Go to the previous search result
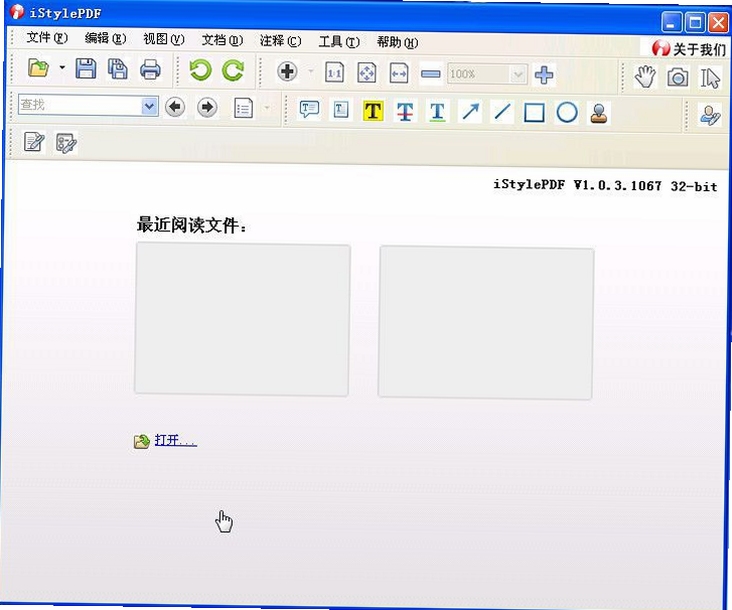The image size is (732, 610). coord(175,107)
